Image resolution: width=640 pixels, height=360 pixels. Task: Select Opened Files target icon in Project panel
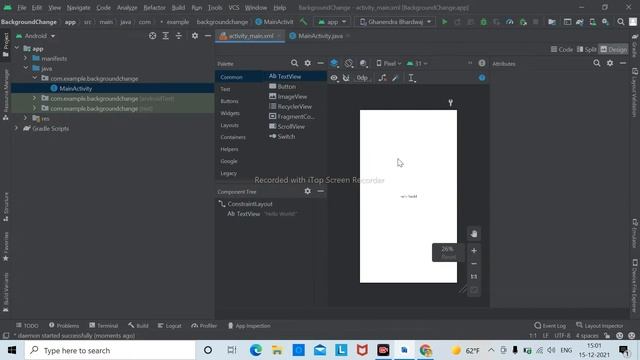pyautogui.click(x=152, y=36)
